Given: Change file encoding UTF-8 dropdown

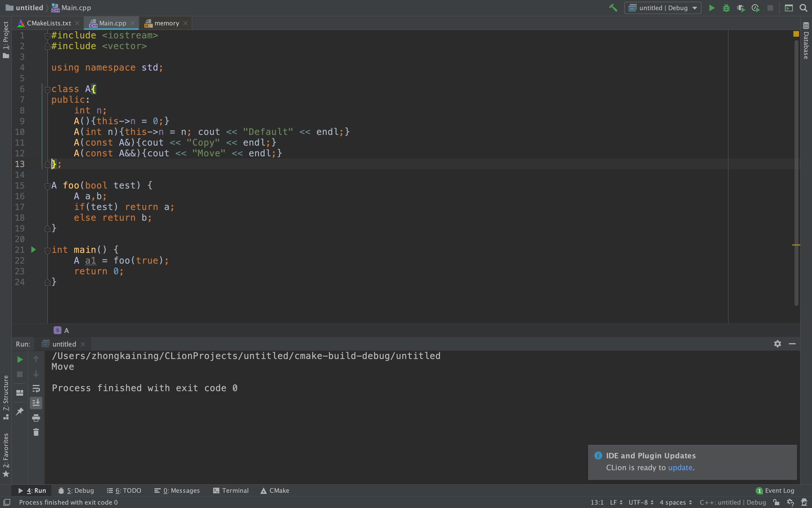Looking at the screenshot, I should click(641, 502).
